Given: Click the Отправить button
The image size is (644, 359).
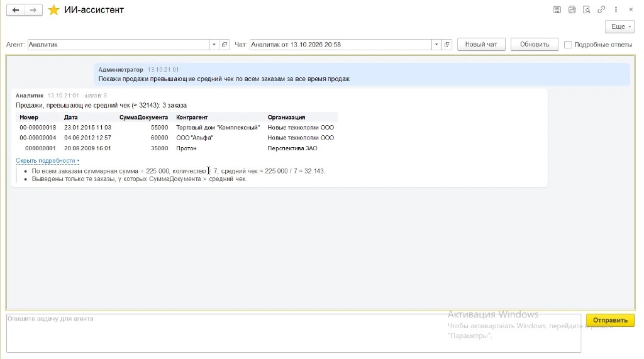Looking at the screenshot, I should [610, 320].
